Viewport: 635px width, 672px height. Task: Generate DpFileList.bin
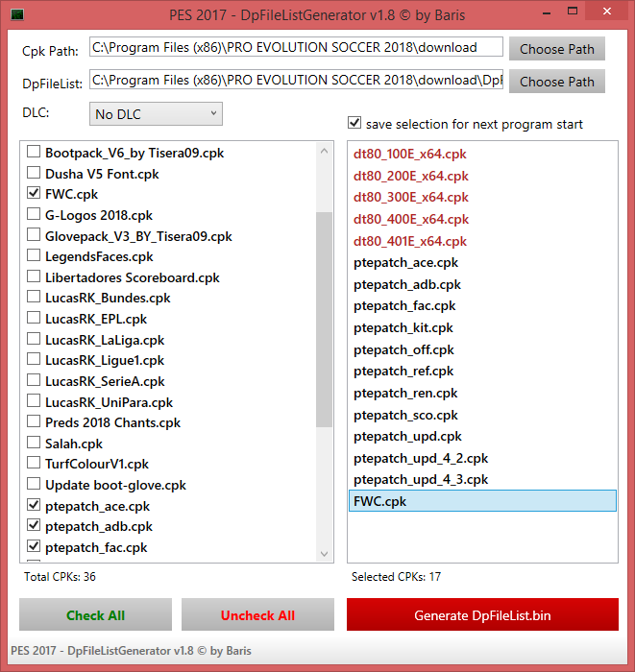point(482,614)
